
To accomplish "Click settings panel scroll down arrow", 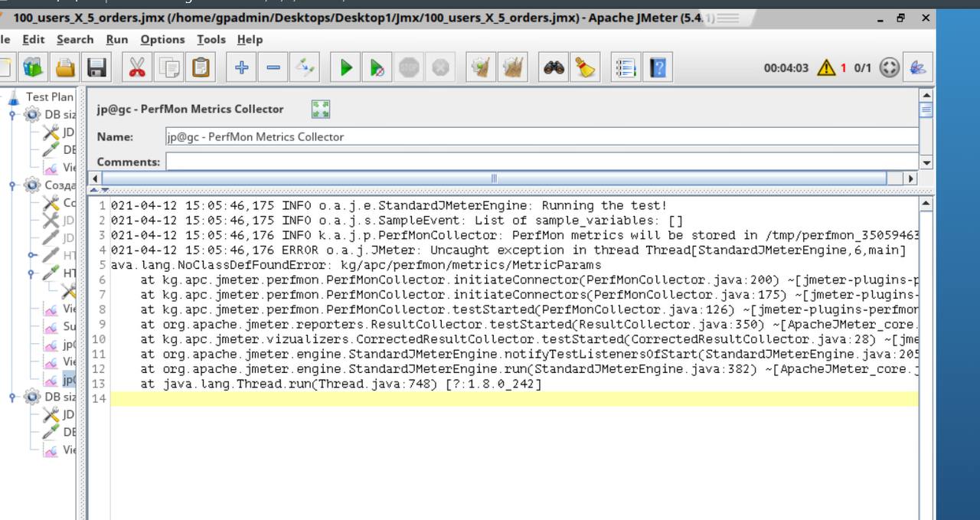I will click(x=926, y=163).
